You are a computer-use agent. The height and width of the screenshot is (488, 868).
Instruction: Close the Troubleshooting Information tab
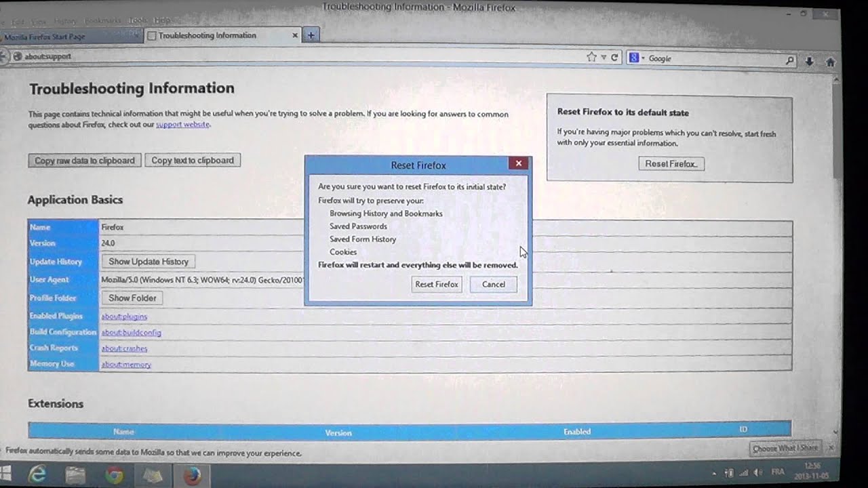(x=295, y=35)
